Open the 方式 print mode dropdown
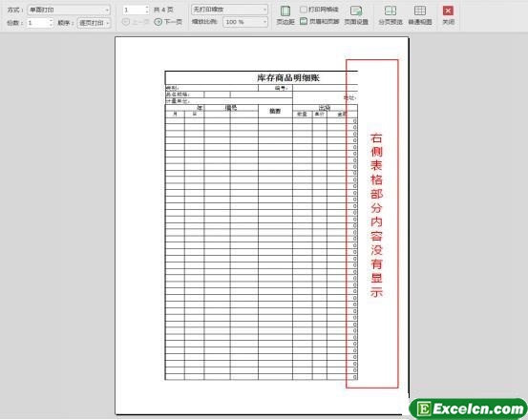This screenshot has width=528, height=420. (69, 10)
